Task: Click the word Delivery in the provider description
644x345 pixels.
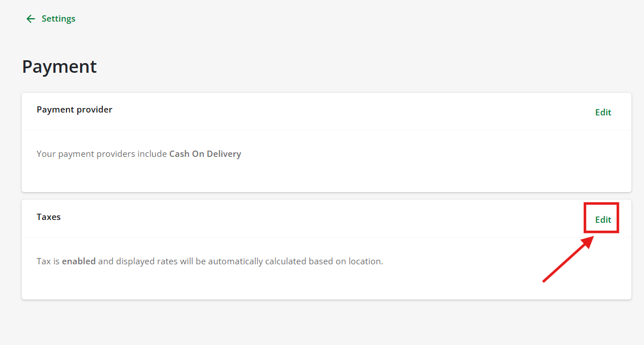Action: point(224,154)
